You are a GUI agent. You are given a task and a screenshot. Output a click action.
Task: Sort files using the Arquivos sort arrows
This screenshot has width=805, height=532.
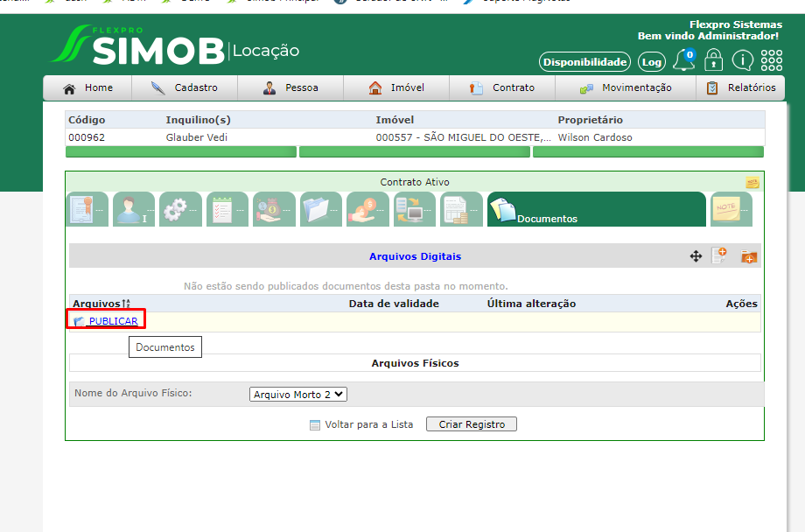point(126,304)
